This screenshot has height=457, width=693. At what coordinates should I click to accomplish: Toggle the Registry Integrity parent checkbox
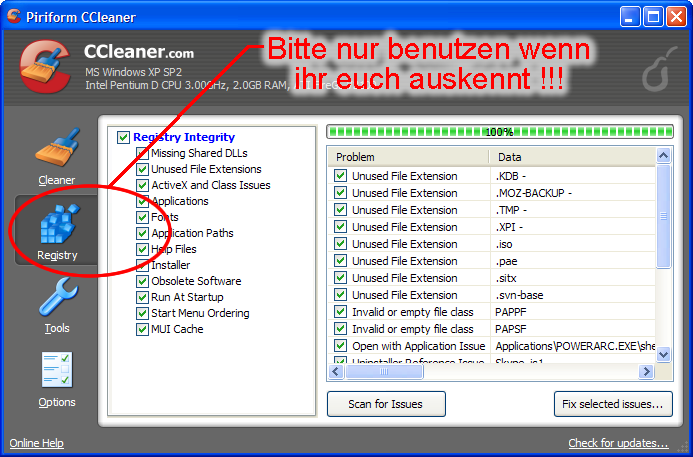tap(124, 138)
